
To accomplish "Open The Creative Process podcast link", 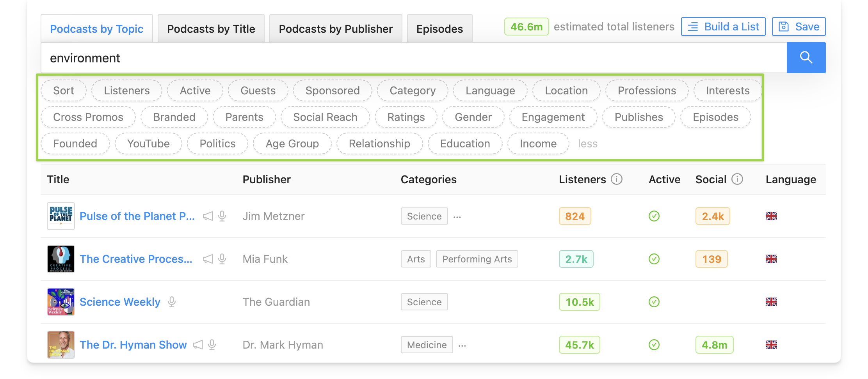I will point(136,259).
